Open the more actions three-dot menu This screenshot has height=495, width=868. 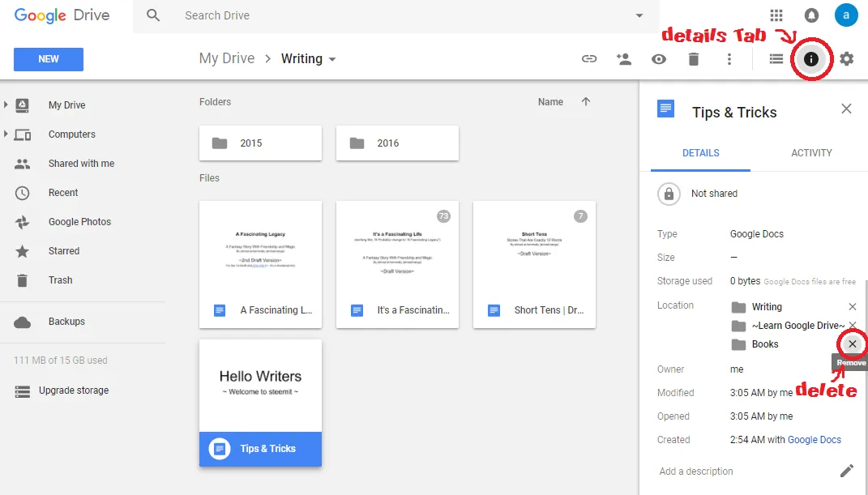point(729,58)
